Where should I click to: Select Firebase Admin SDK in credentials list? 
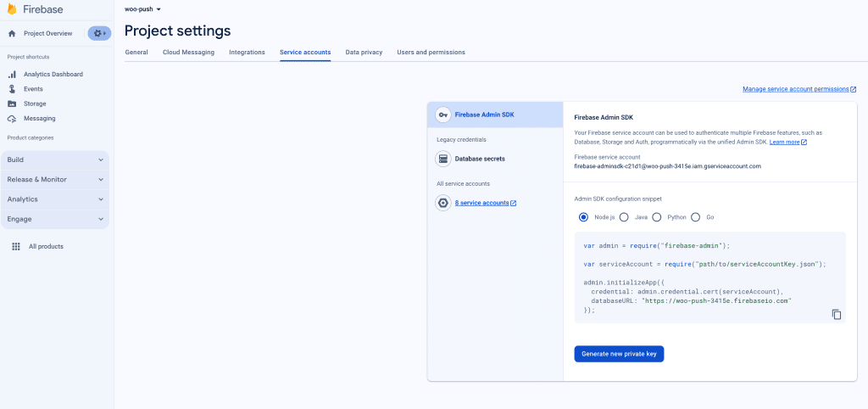[x=495, y=115]
